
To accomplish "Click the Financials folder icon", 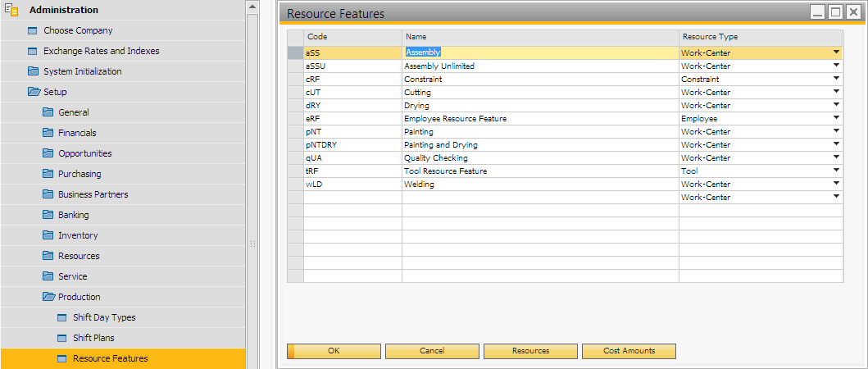I will 48,133.
